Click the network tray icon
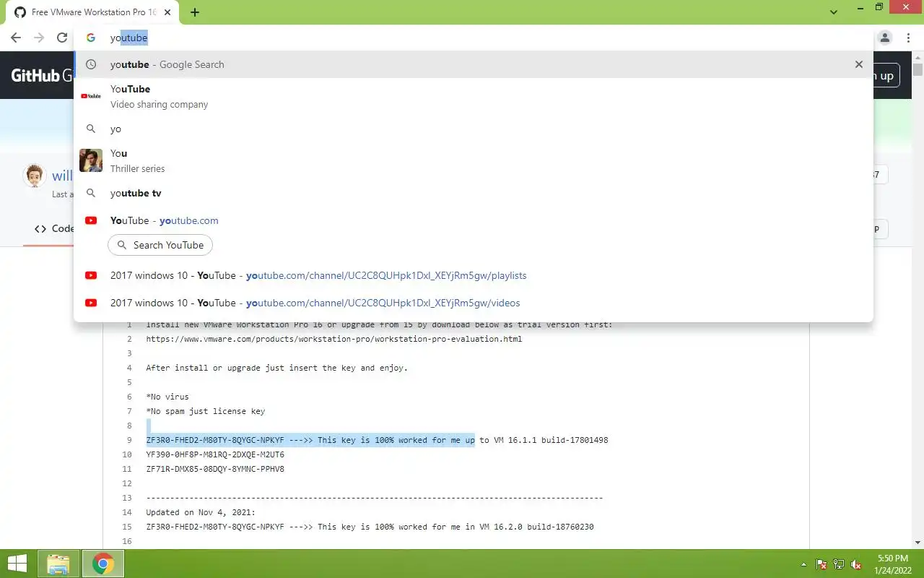 tap(839, 564)
